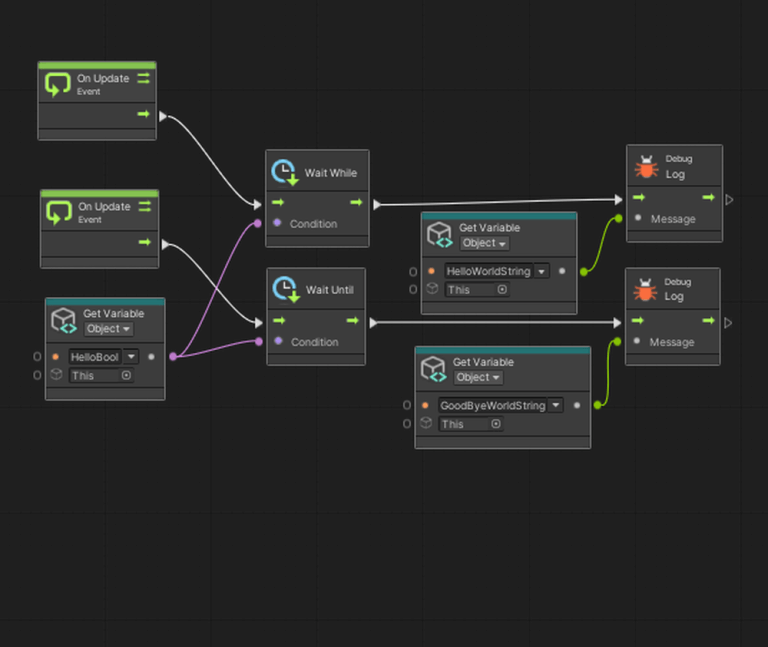Open the Object dropdown in HelloBool node
The width and height of the screenshot is (768, 647).
pos(109,329)
